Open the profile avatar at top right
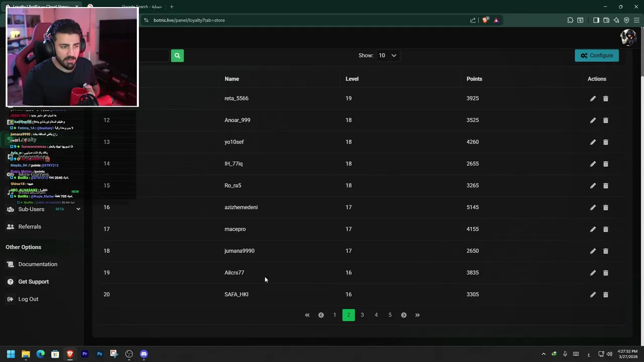Image resolution: width=644 pixels, height=362 pixels. click(x=628, y=37)
